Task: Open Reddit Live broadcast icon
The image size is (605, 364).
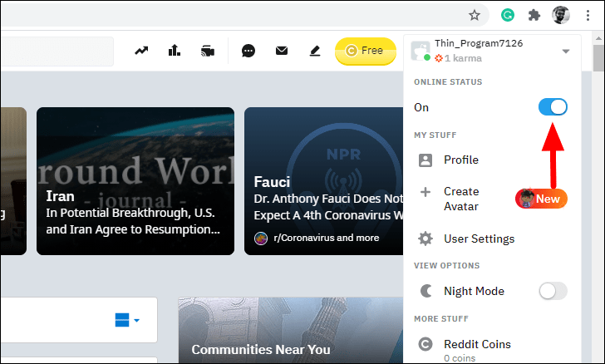Action: [208, 51]
